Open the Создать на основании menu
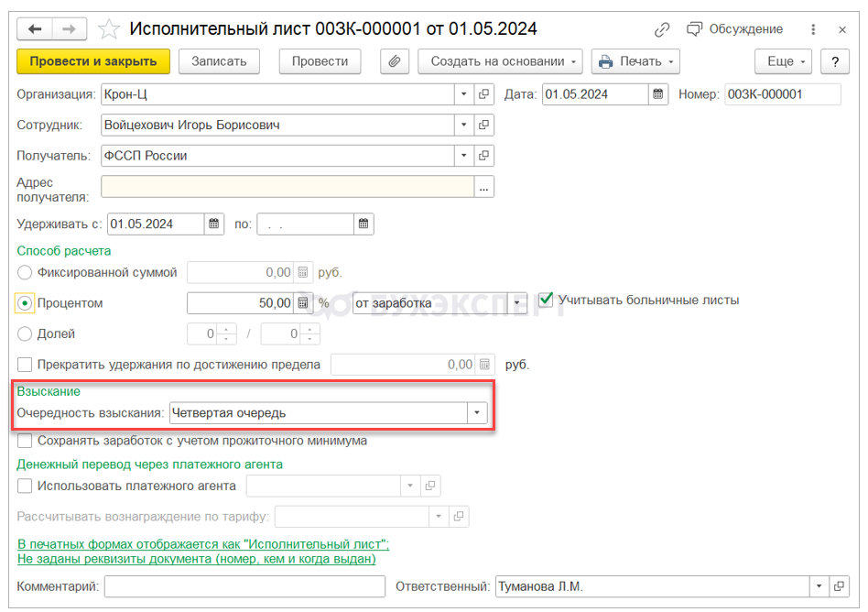The width and height of the screenshot is (868, 612). coord(500,61)
